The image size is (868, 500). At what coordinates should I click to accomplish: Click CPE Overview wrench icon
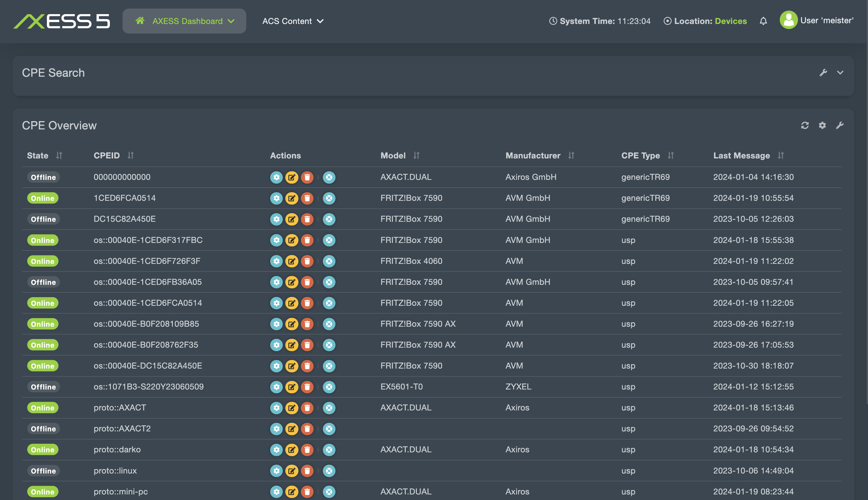coord(840,125)
